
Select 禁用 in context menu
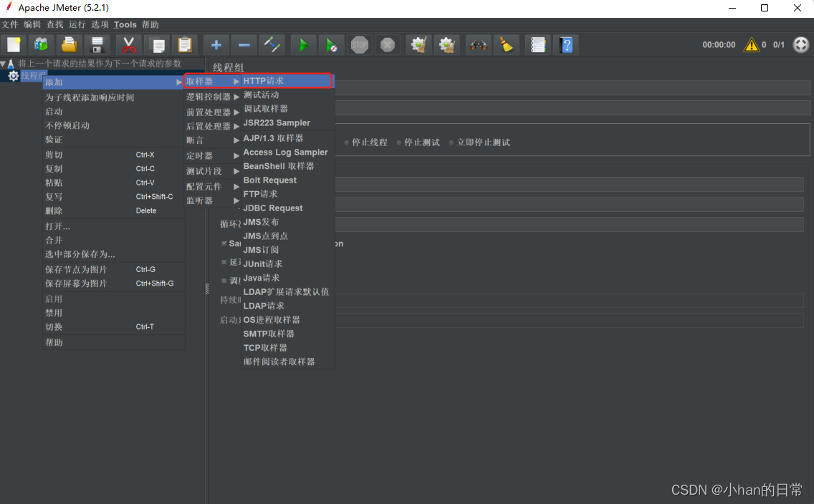[113, 313]
